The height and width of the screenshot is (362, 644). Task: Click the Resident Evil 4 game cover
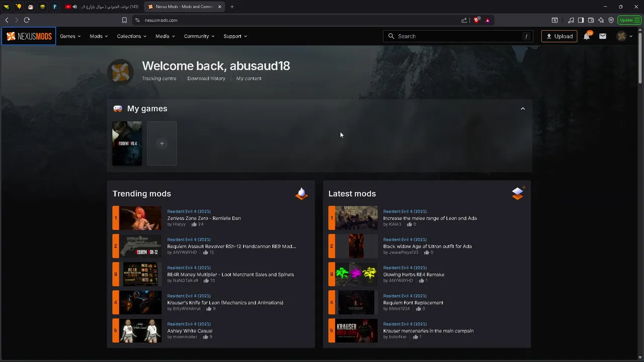127,143
